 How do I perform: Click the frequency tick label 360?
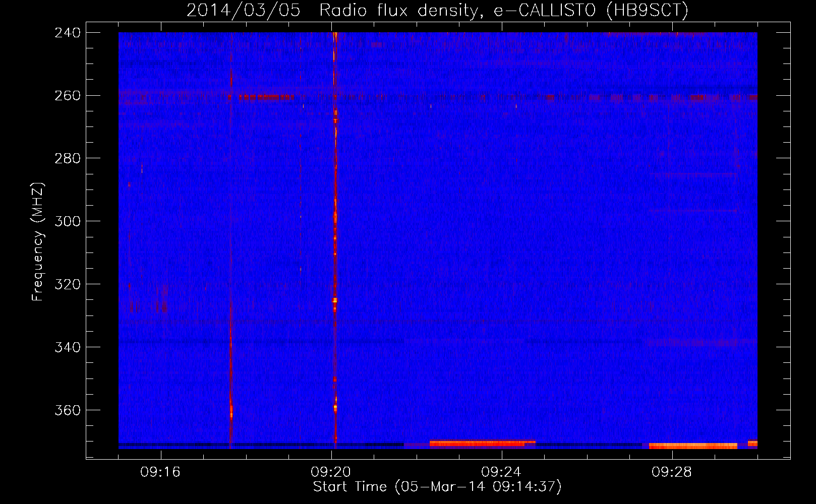[x=68, y=410]
